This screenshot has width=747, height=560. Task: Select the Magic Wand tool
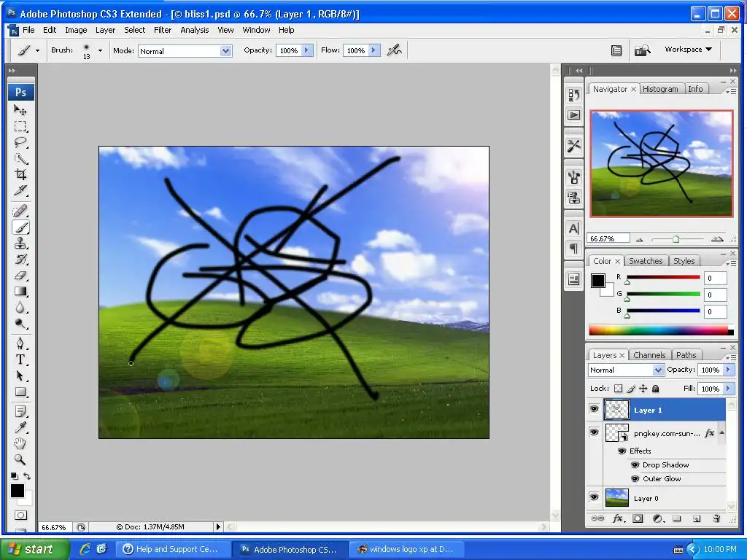[x=20, y=158]
